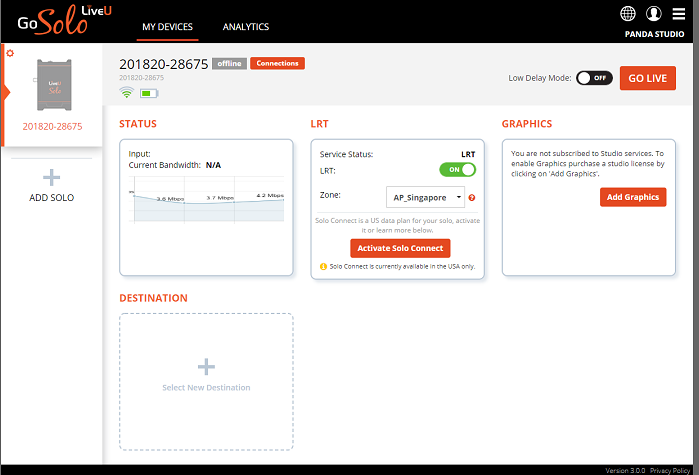This screenshot has width=699, height=475.
Task: Click the Zone help question mark icon
Action: pos(472,197)
